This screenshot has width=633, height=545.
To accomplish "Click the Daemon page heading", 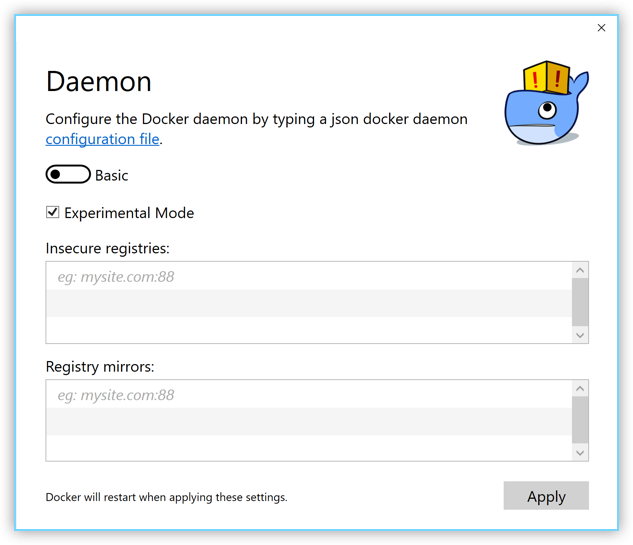I will click(x=99, y=81).
